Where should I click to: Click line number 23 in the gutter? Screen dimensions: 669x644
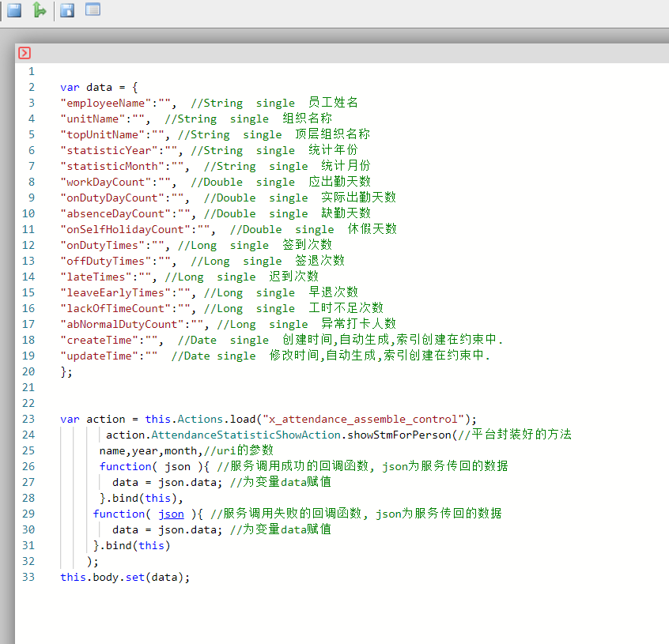coord(28,419)
